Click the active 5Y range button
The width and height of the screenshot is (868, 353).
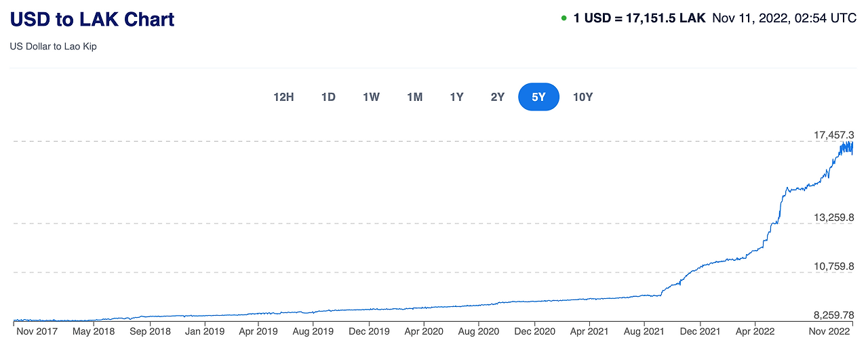click(x=538, y=97)
